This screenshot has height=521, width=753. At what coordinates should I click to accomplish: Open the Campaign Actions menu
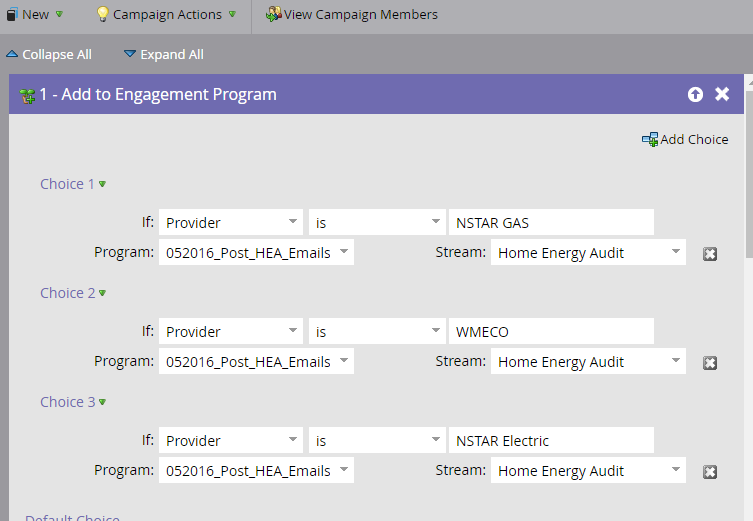pos(166,15)
